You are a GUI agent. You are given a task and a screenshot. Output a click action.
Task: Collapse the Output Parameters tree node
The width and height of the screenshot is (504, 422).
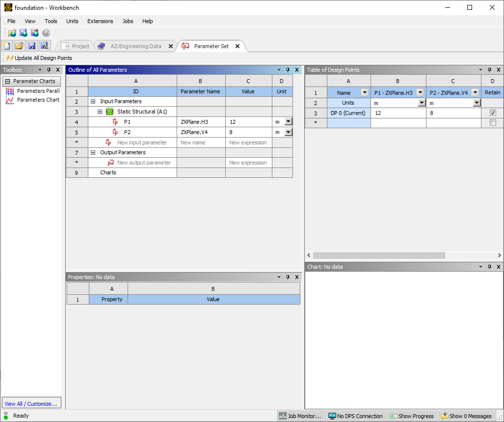tap(93, 152)
